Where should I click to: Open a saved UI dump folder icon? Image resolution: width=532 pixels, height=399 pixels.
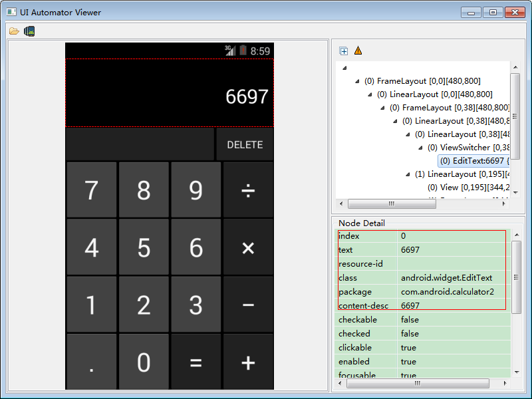click(14, 31)
